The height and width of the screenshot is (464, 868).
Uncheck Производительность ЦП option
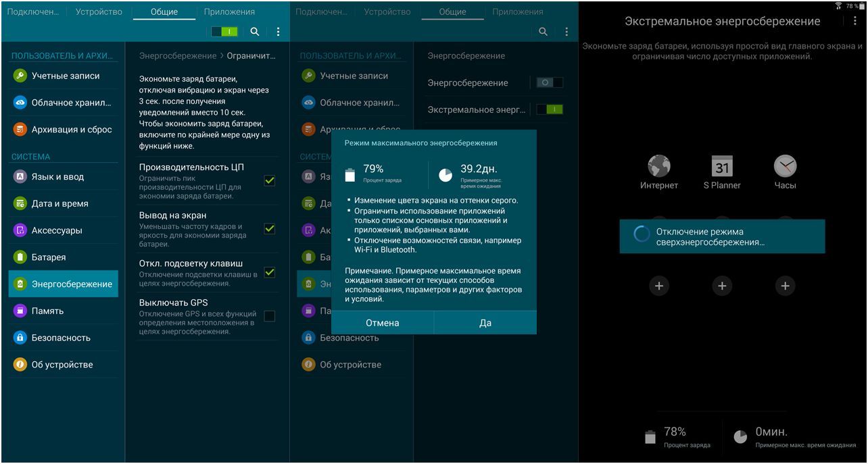pos(269,180)
